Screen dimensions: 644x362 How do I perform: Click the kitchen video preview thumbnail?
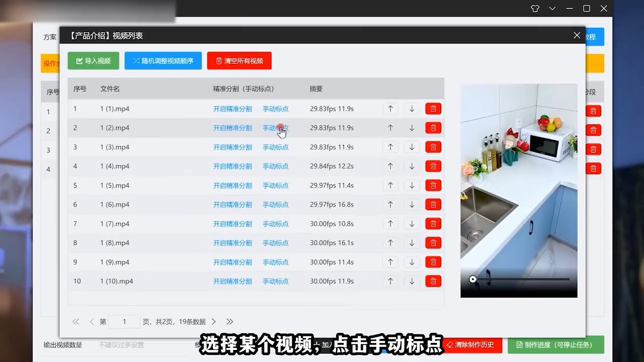tap(519, 191)
